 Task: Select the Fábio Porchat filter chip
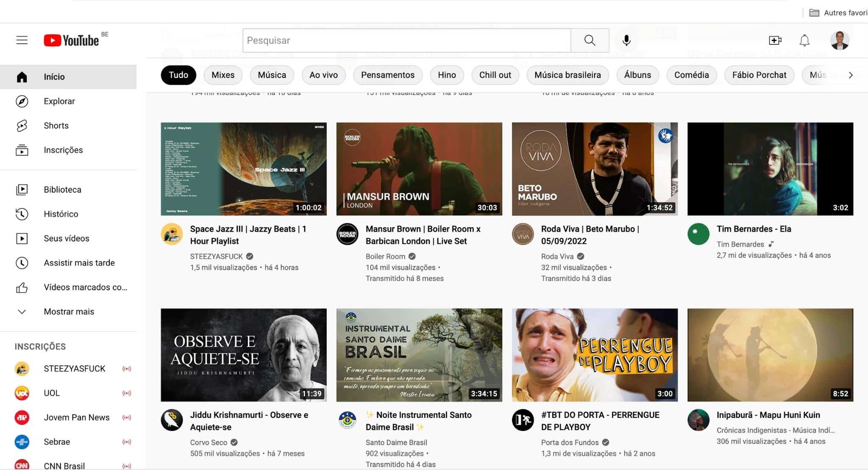pos(759,75)
